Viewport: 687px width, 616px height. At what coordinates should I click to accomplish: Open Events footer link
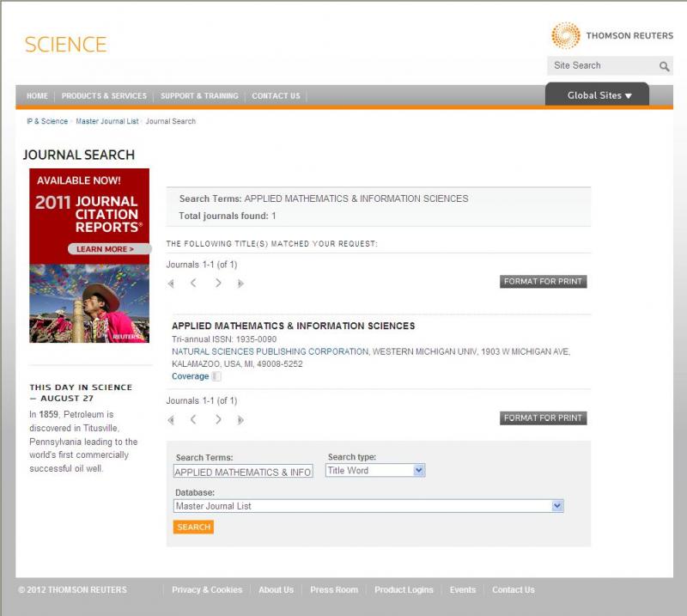click(x=463, y=589)
